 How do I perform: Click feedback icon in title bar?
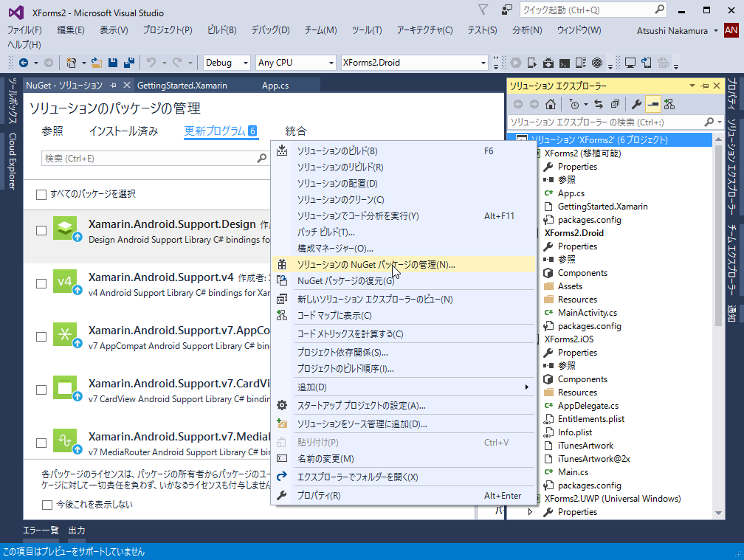[x=507, y=10]
